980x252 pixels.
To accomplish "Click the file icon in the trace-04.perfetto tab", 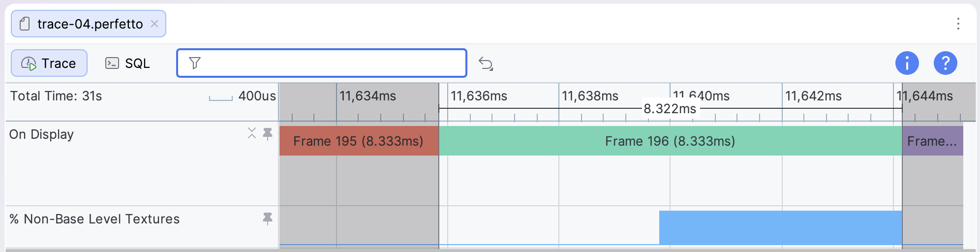I will coord(25,24).
